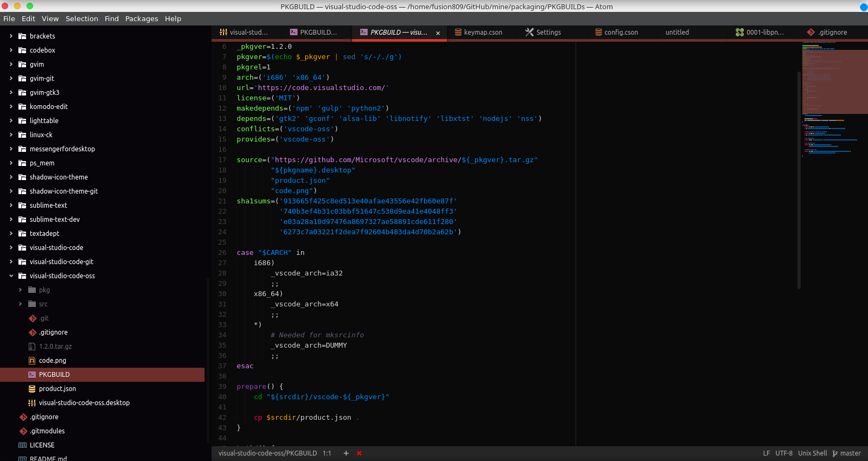Click the gvim-git folder icon
This screenshot has height=461, width=868.
[x=22, y=79]
